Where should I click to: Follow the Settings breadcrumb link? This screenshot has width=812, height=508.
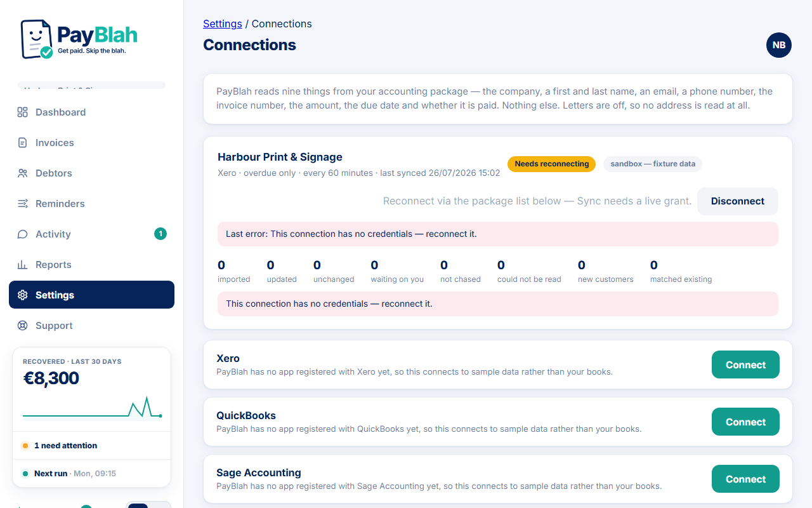pyautogui.click(x=223, y=23)
